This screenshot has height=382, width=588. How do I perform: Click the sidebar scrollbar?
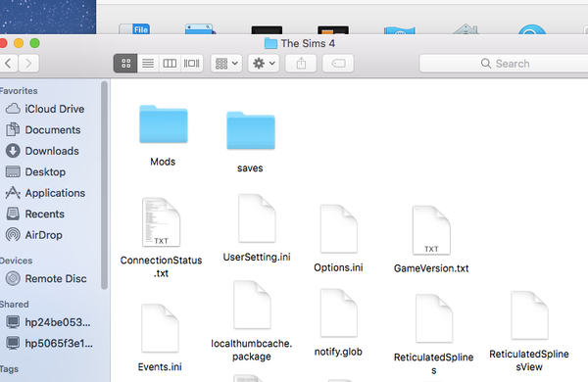click(x=104, y=185)
